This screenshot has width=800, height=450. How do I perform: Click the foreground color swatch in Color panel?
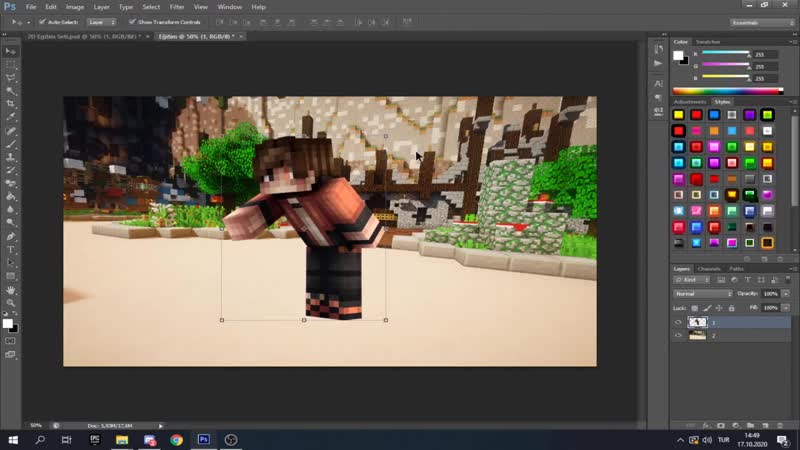[x=678, y=56]
